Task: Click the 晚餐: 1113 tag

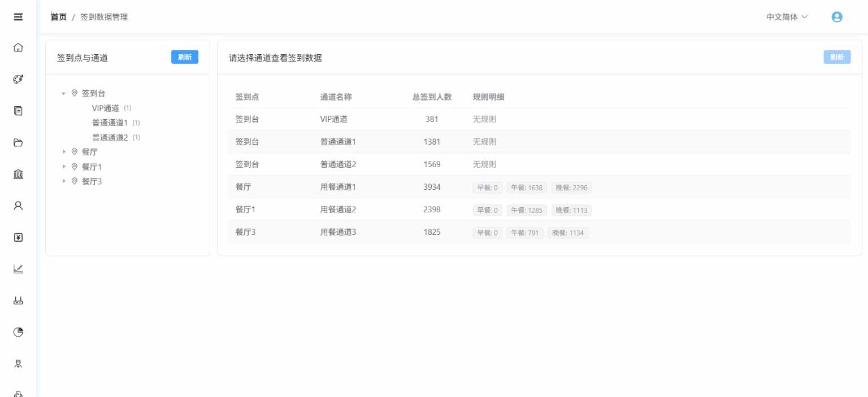Action: 572,210
